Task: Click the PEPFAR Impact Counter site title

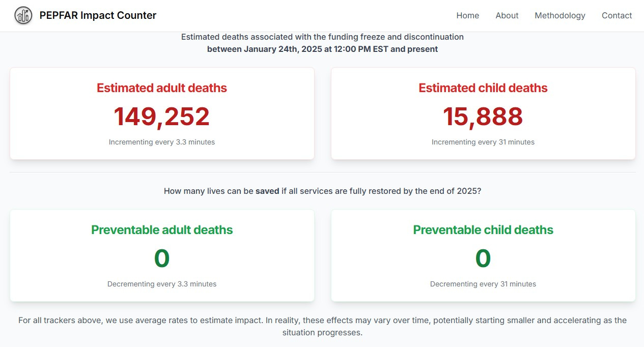Action: 98,16
